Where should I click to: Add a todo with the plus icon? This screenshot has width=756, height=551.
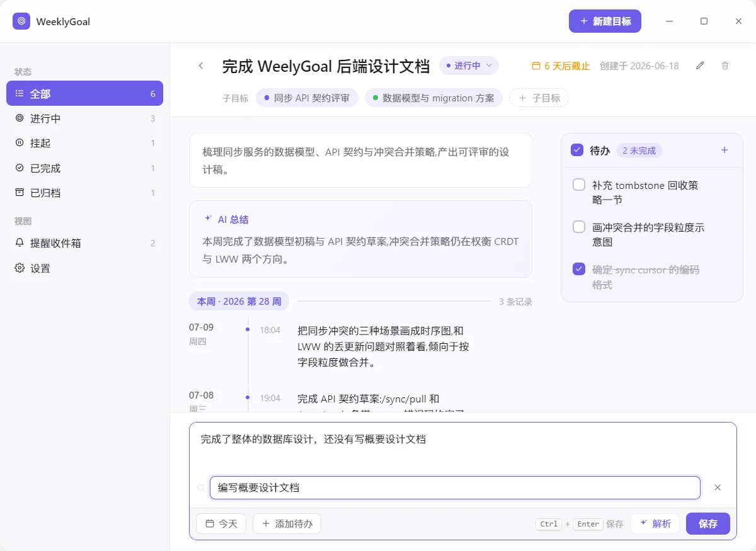[x=724, y=150]
